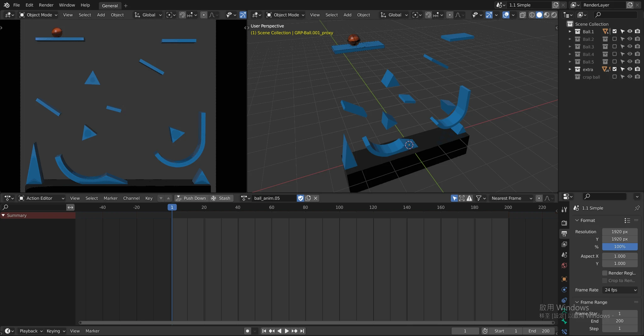644x336 pixels.
Task: Click the Stash button
Action: [x=221, y=198]
